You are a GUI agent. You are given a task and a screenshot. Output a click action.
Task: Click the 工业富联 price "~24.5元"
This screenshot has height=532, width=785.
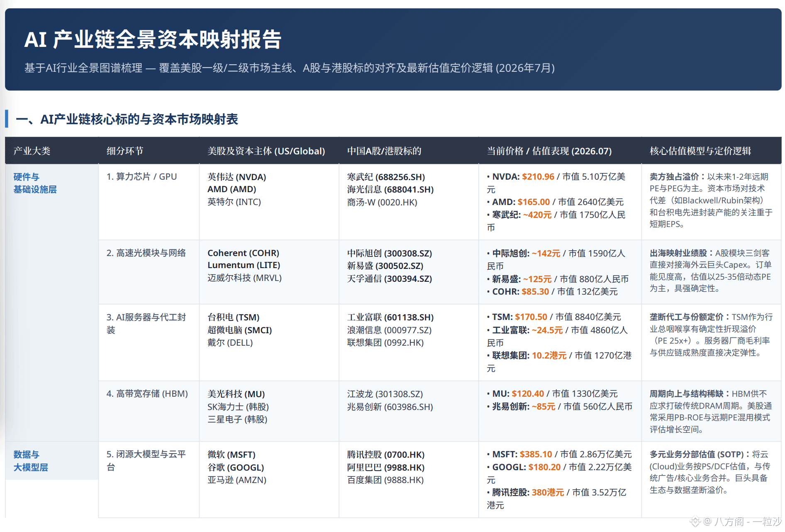547,330
